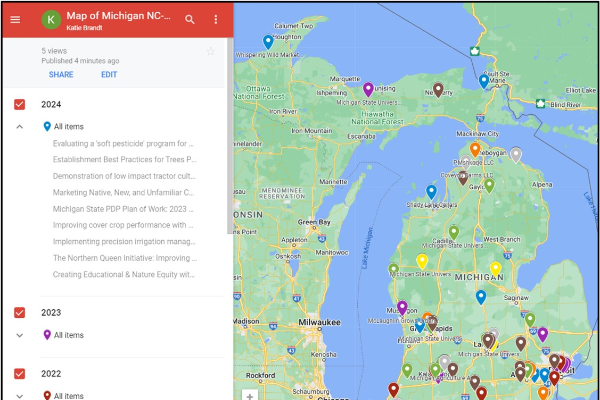Image resolution: width=600 pixels, height=400 pixels.
Task: Click the purple 2023 layer pin icon
Action: pyautogui.click(x=47, y=335)
